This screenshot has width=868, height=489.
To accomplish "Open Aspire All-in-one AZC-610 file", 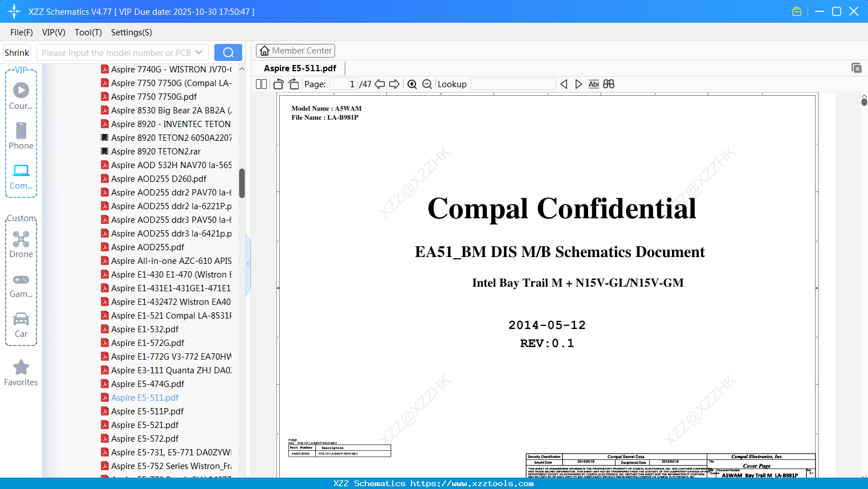I will 166,260.
